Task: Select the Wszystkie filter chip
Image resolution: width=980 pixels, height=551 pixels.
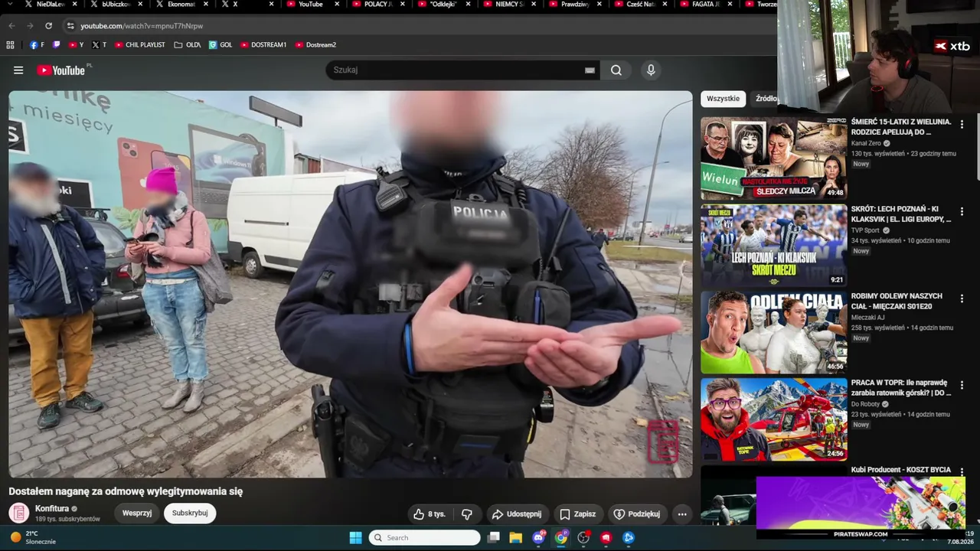Action: click(x=723, y=99)
